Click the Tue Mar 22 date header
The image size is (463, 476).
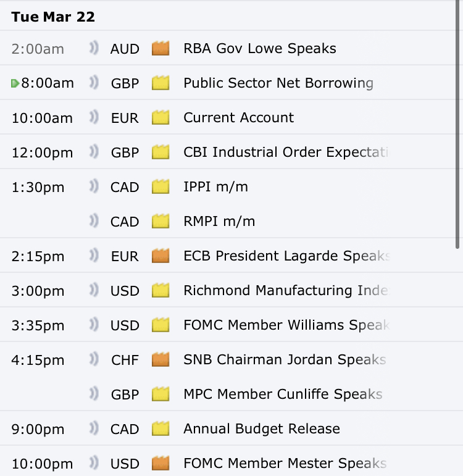click(53, 17)
